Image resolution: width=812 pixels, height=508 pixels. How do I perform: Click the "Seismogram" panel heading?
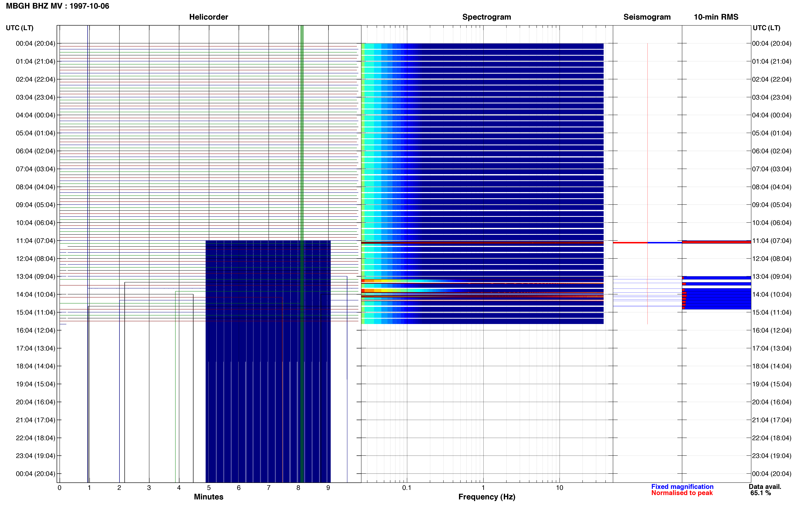tap(647, 17)
